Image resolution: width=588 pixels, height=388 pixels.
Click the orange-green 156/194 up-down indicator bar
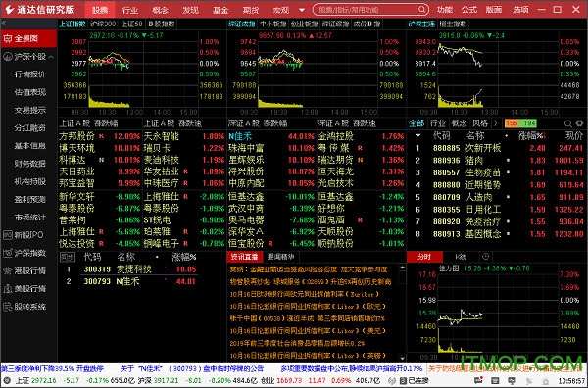coord(520,123)
